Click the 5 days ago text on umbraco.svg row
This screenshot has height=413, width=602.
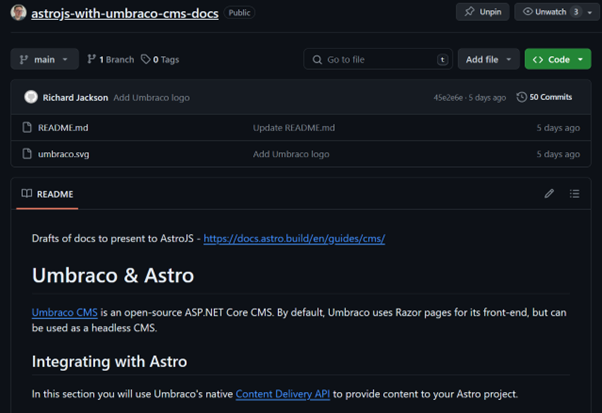558,154
